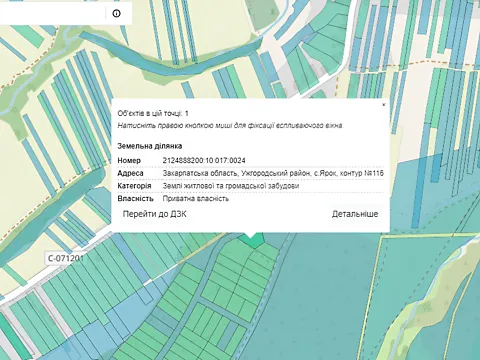This screenshot has width=480, height=360.
Task: Click the Земельна ділянка heading
Action: click(x=150, y=146)
